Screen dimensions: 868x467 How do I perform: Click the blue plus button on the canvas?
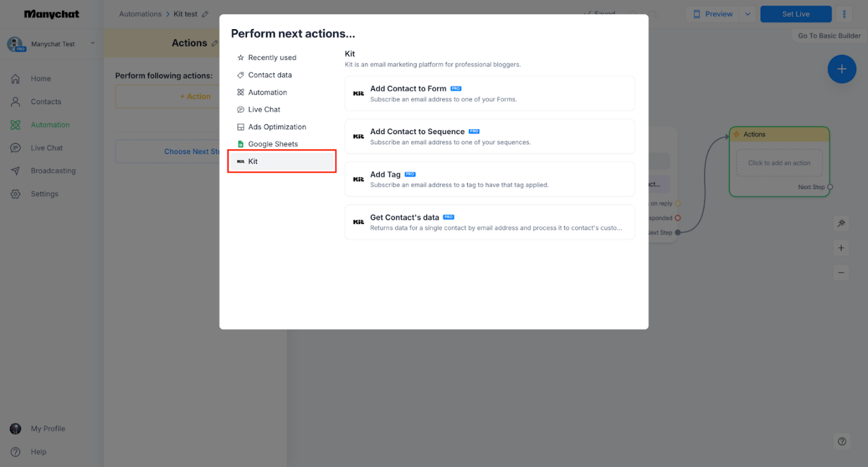841,69
